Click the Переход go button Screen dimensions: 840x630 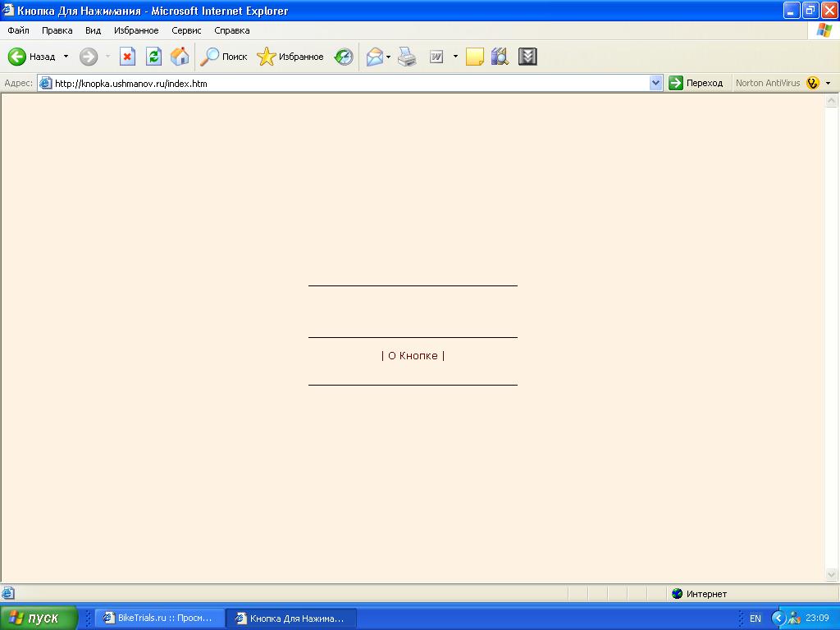tap(696, 83)
